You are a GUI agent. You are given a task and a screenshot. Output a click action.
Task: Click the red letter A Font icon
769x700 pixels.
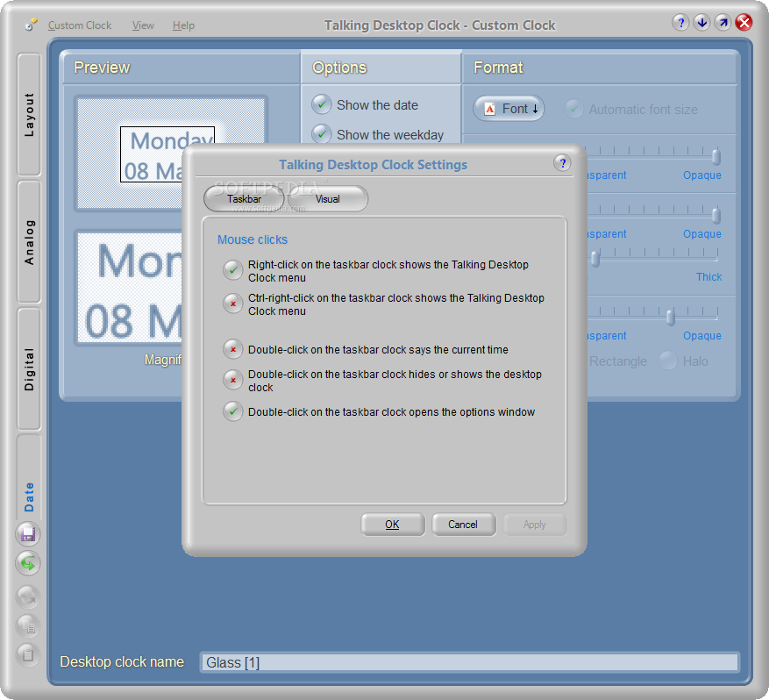point(489,109)
